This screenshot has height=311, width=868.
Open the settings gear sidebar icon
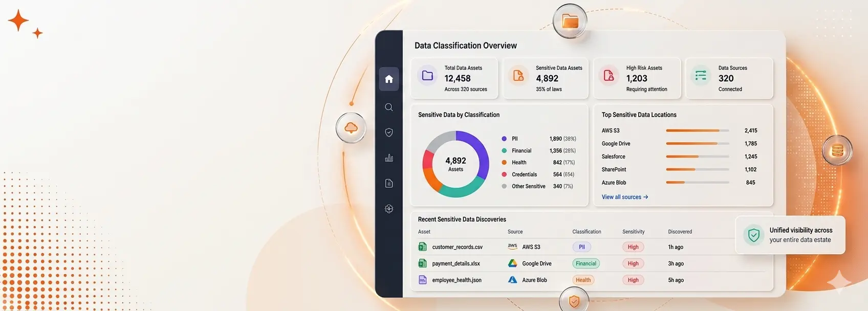(389, 209)
